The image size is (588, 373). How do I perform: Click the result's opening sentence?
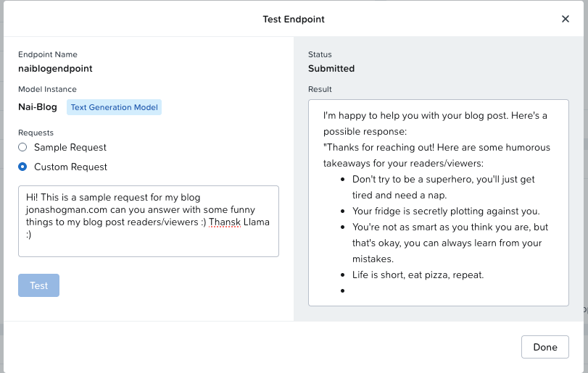(435, 116)
